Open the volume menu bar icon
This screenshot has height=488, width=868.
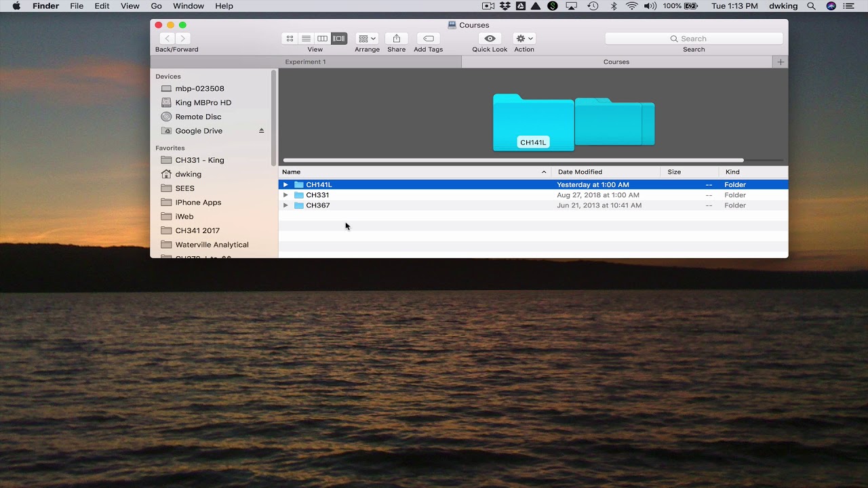click(x=650, y=6)
